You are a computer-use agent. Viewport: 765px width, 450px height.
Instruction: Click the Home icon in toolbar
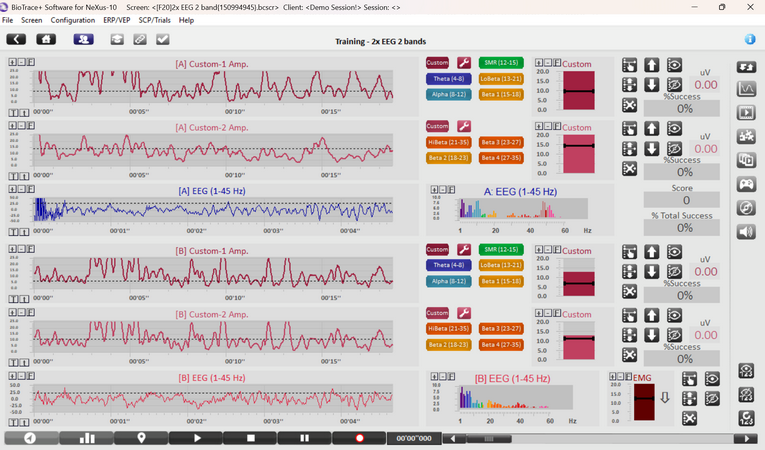point(46,40)
